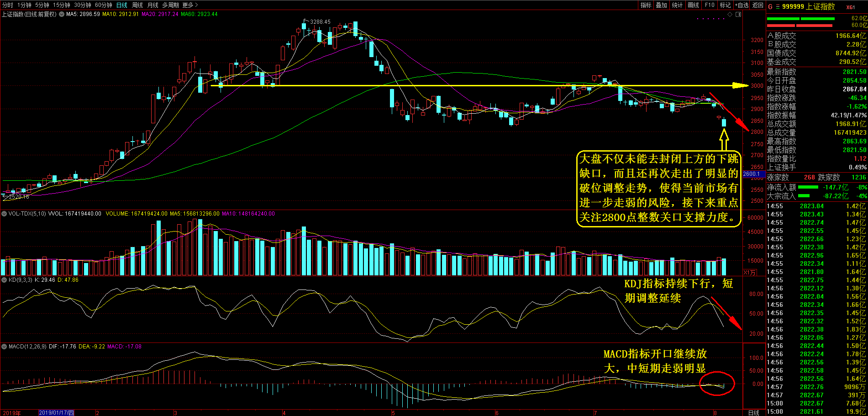Image resolution: width=868 pixels, height=416 pixels.
Task: Switch to the 周线 weekly chart
Action: click(x=137, y=5)
